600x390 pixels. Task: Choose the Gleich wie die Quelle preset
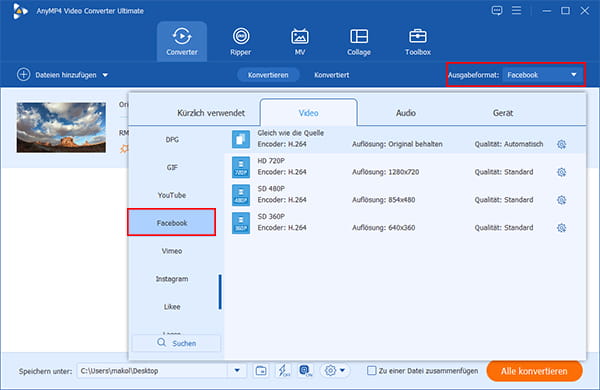pyautogui.click(x=405, y=139)
